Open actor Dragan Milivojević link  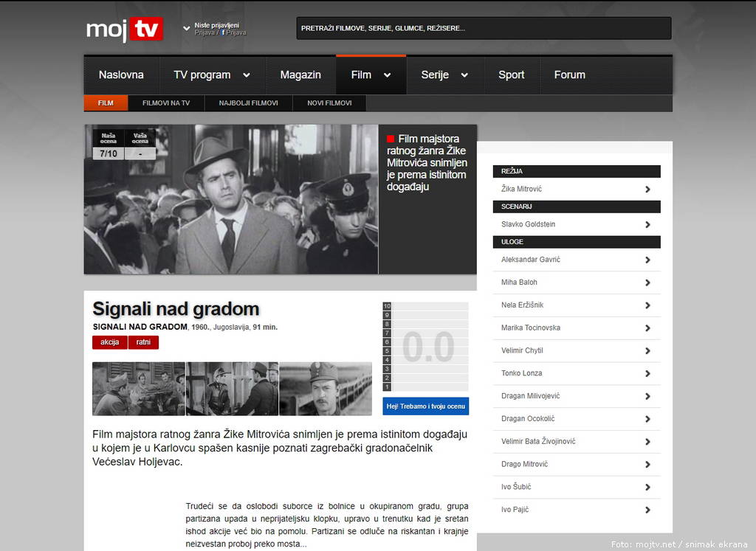pyautogui.click(x=530, y=395)
